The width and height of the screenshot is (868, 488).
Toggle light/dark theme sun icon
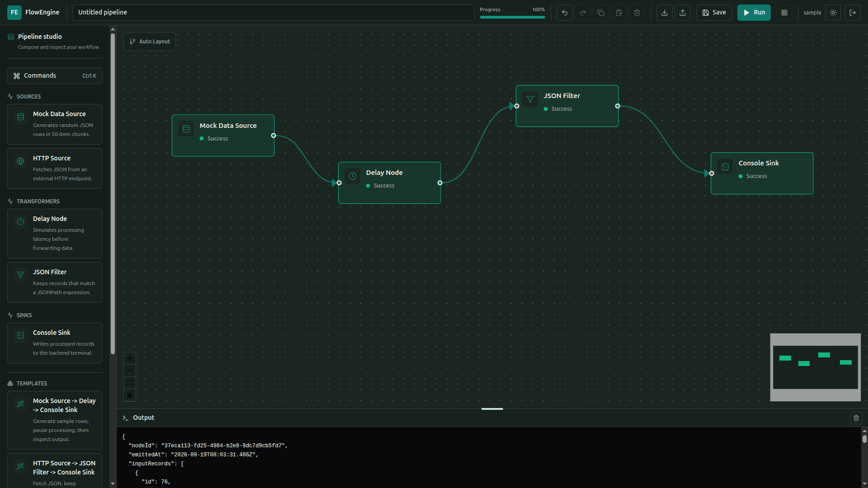[x=833, y=13]
